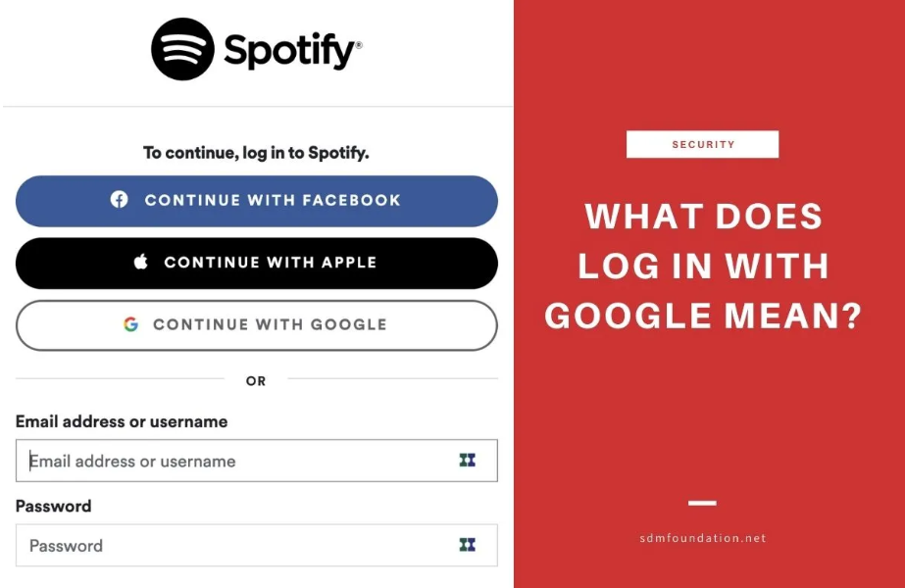The height and width of the screenshot is (588, 905).
Task: Select the Continue with Facebook button text
Action: click(x=273, y=200)
